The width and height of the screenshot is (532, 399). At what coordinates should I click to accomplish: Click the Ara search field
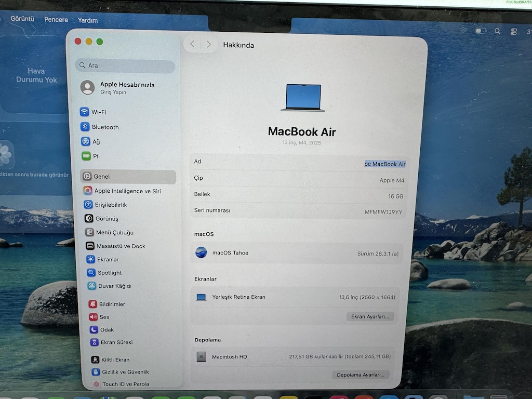125,65
